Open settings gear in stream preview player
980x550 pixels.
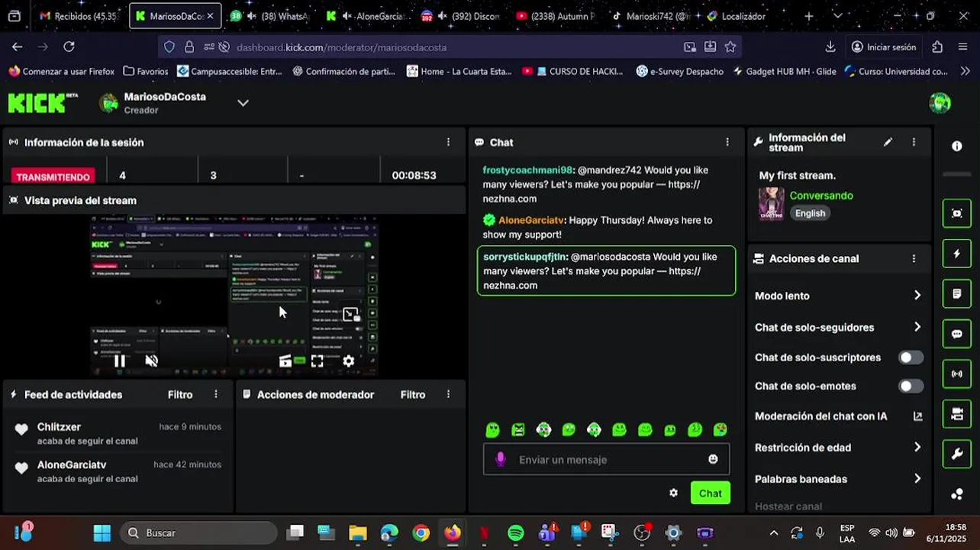348,361
